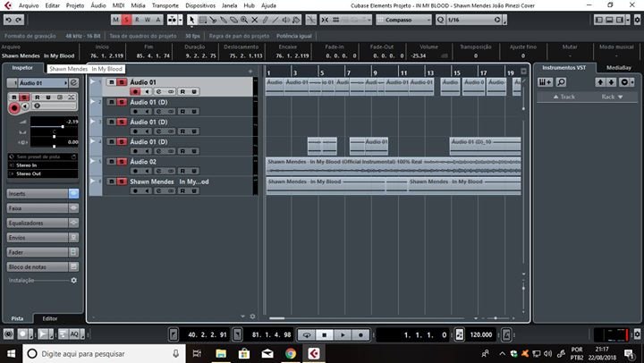Click the Inserts section button
Screen dimensions: 644x363
[x=42, y=193]
